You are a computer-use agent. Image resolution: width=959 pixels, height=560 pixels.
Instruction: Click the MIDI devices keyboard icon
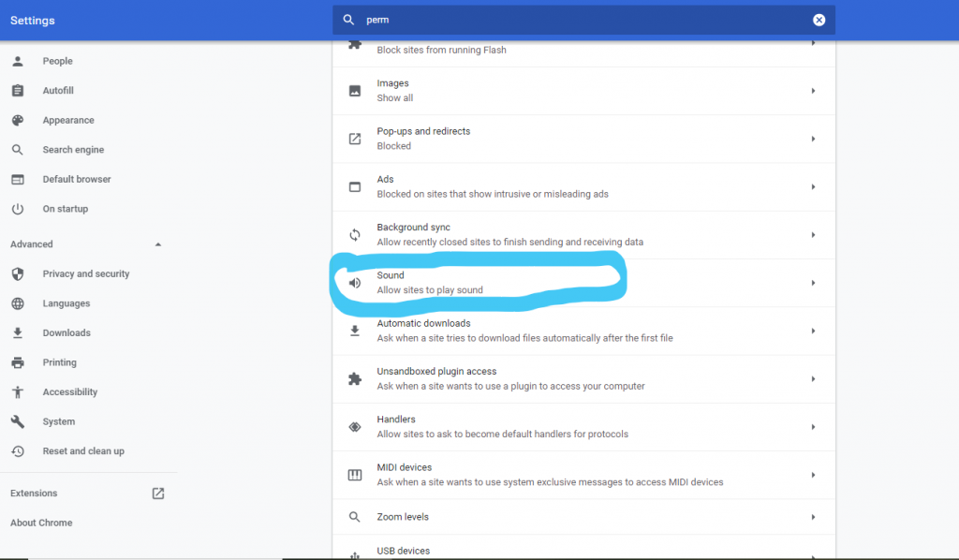coord(355,475)
